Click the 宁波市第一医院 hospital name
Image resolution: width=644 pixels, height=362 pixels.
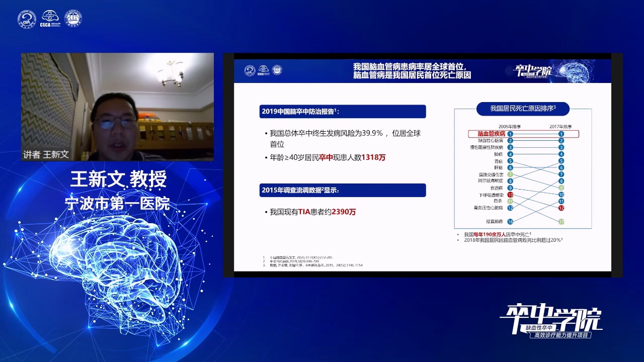click(117, 203)
